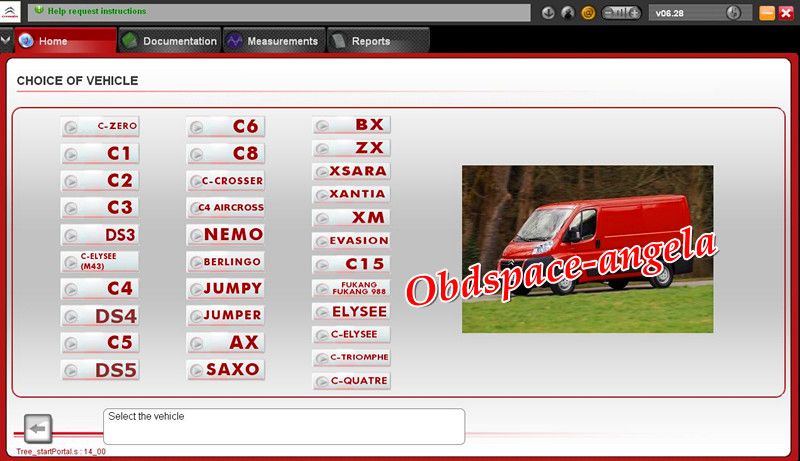Select the C-ELYSEE button without M43
Image resolution: width=800 pixels, height=461 pixels.
tap(352, 335)
